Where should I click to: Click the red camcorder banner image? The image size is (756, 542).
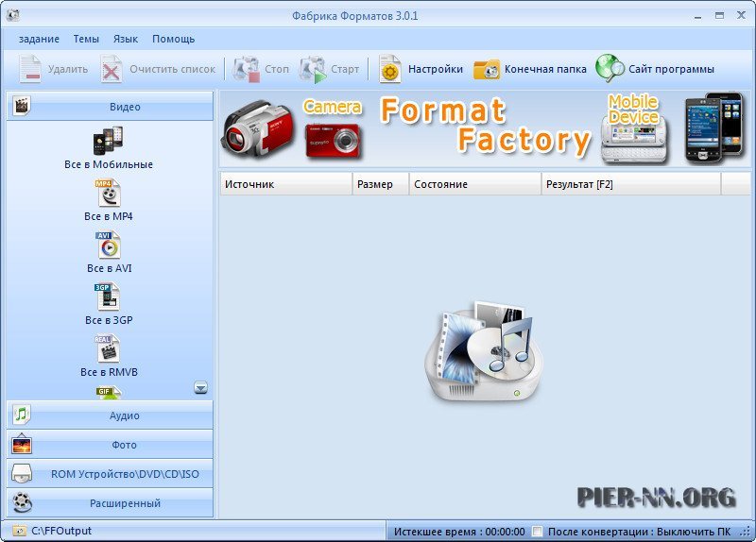click(x=258, y=128)
